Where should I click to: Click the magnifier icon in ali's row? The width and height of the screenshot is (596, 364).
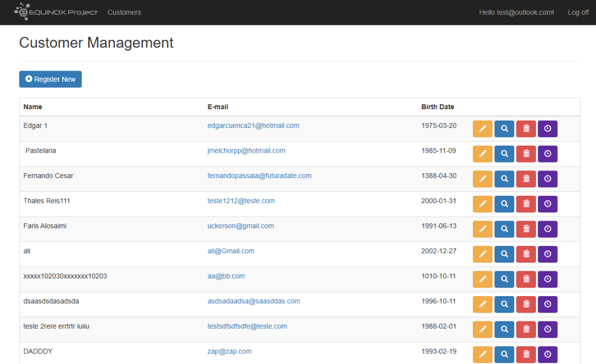pyautogui.click(x=504, y=254)
